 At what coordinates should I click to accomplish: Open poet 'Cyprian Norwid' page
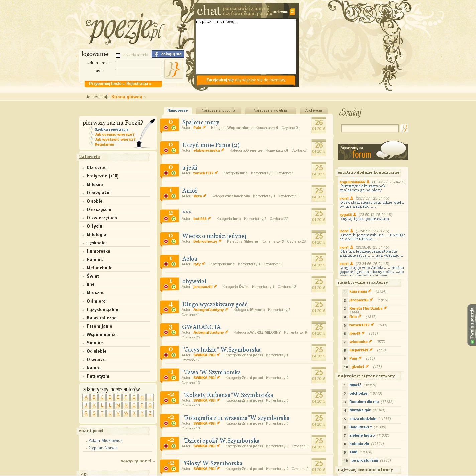pyautogui.click(x=103, y=448)
